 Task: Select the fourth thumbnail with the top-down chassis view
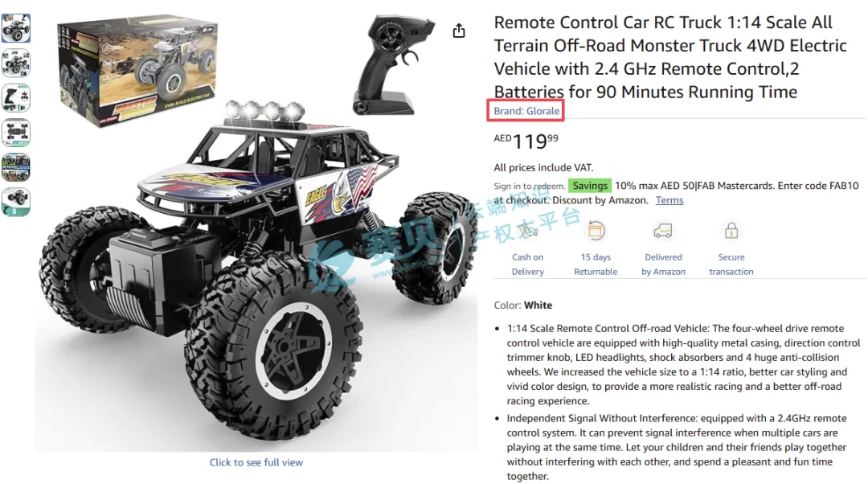pos(16,133)
